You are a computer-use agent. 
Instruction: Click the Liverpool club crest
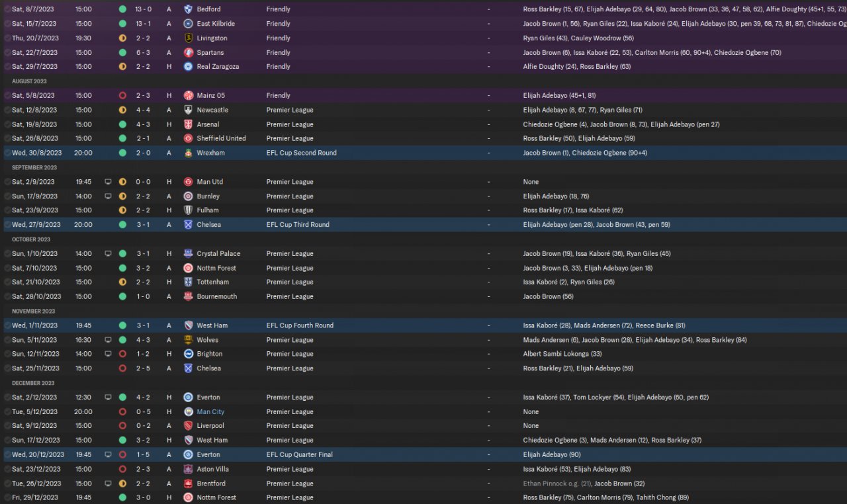[x=189, y=426]
